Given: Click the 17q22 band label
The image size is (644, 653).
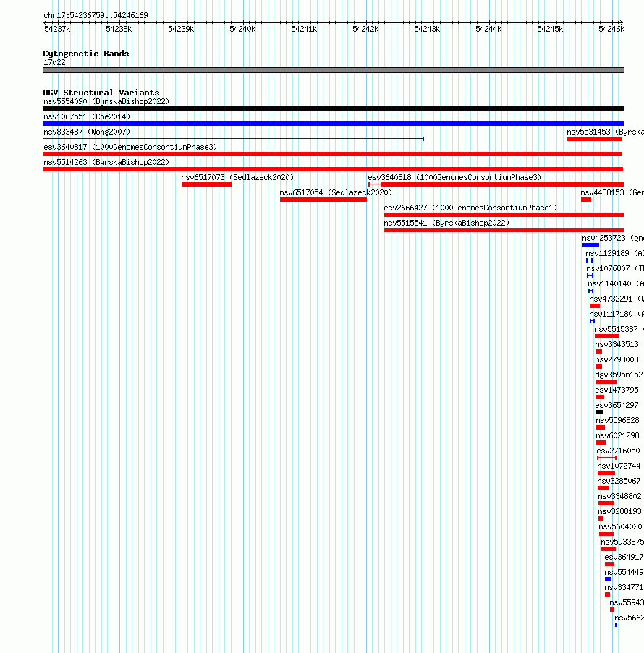Looking at the screenshot, I should [54, 62].
